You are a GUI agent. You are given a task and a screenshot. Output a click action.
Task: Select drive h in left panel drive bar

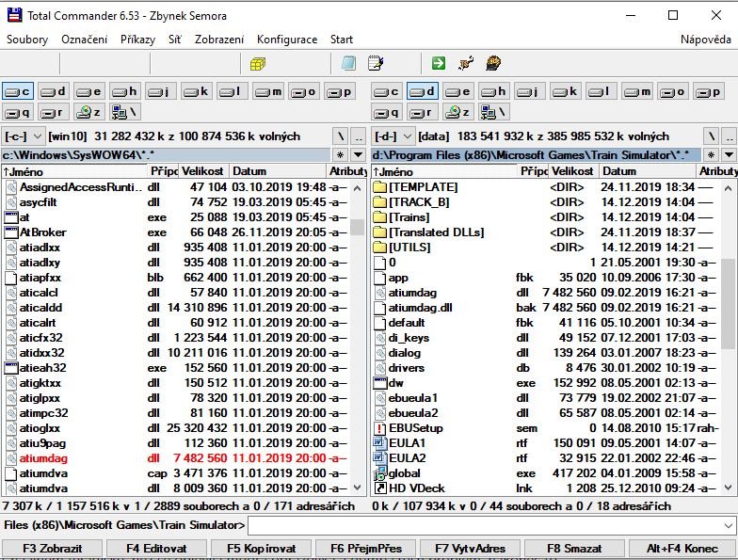[124, 91]
